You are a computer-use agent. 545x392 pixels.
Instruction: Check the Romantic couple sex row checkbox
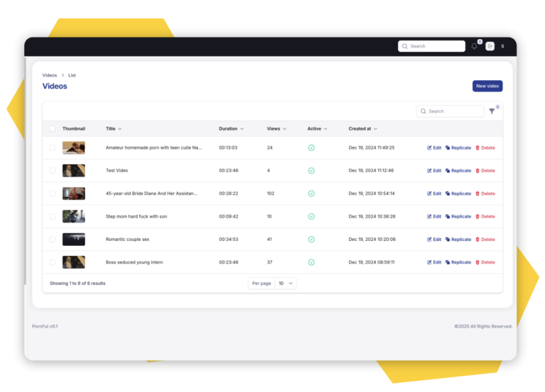53,239
